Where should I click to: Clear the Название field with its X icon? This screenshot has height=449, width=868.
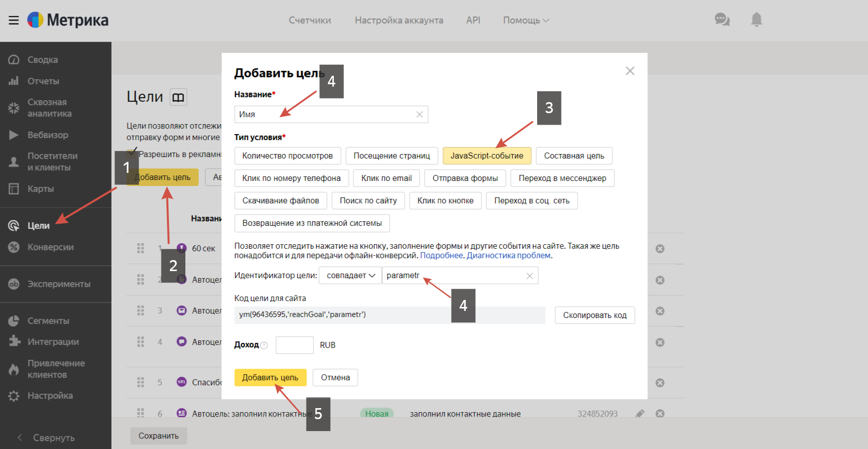(420, 114)
